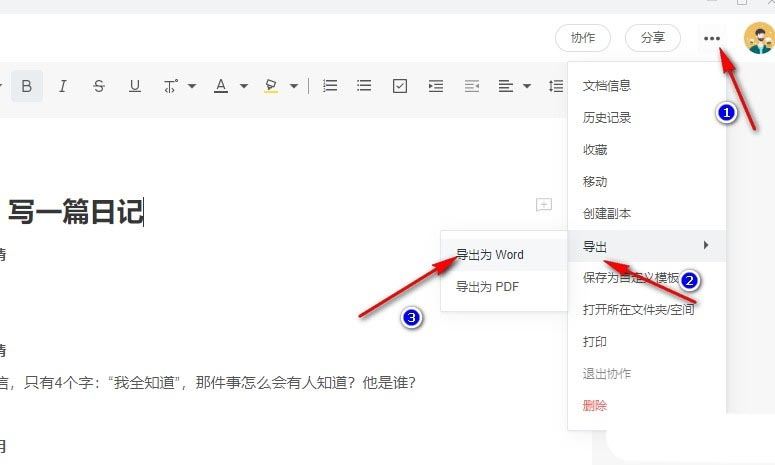This screenshot has height=465, width=775.
Task: Select 打印 menu item
Action: tap(647, 342)
